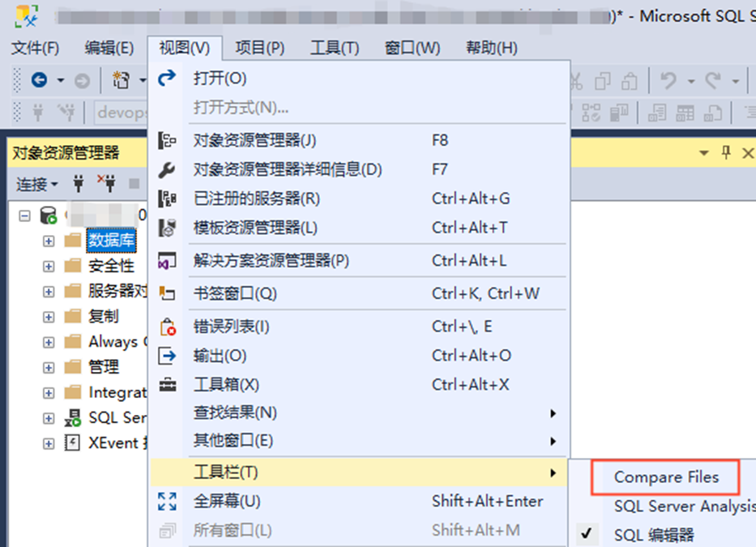Click the error list icon in View menu

167,327
